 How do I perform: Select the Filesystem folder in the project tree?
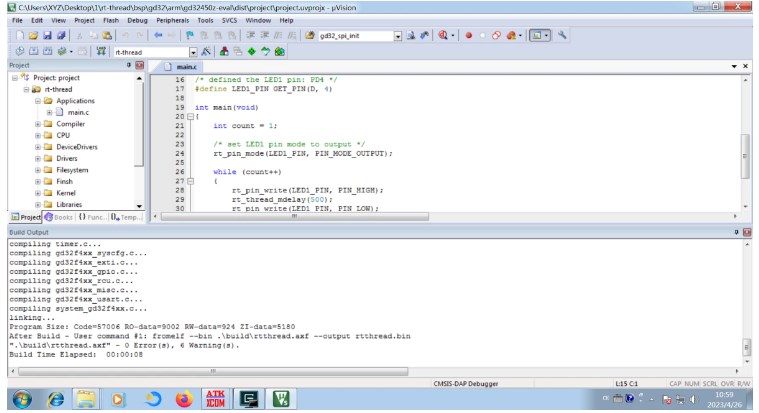(x=72, y=170)
